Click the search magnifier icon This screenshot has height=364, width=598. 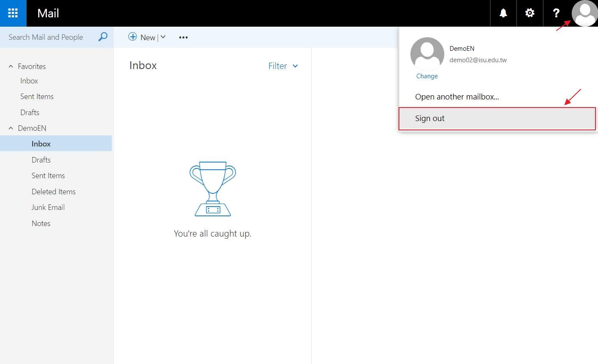tap(102, 37)
